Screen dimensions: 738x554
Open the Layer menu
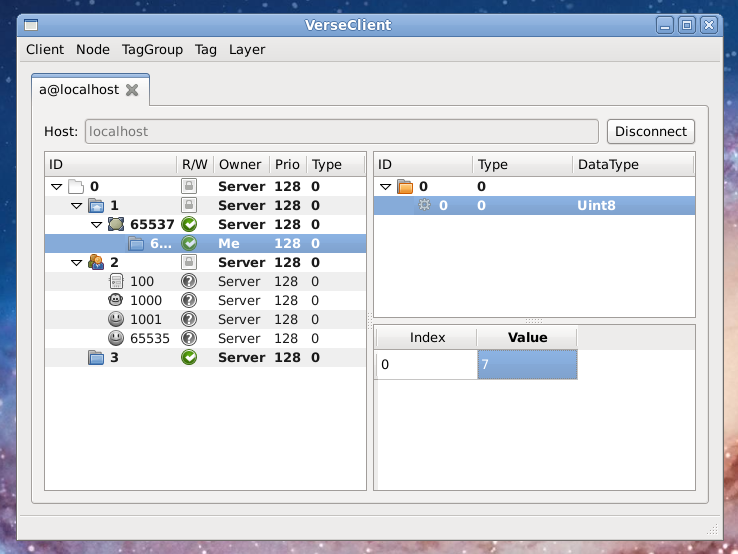(247, 49)
